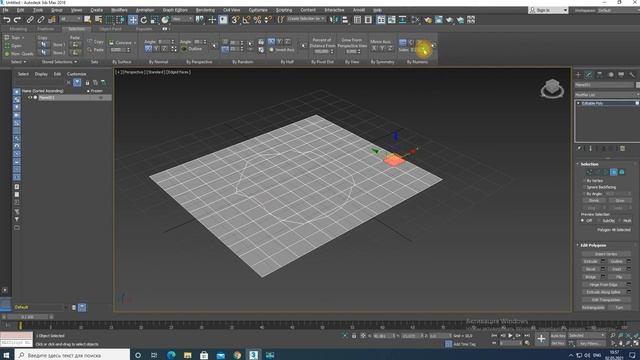
Task: Activate the Select and Scale tool
Action: click(154, 20)
